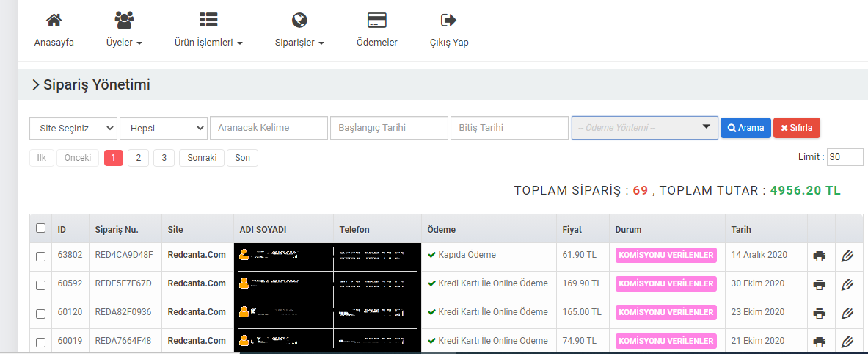Click the Arama search button

click(745, 127)
